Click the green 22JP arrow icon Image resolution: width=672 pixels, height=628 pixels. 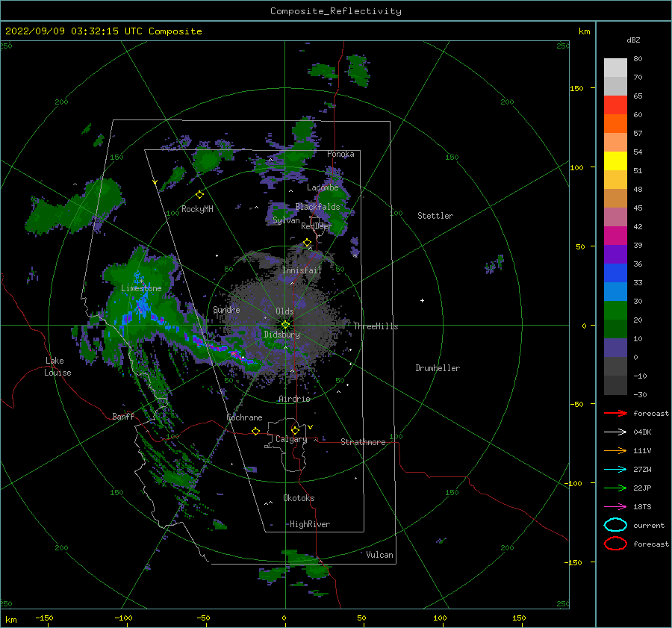click(615, 488)
